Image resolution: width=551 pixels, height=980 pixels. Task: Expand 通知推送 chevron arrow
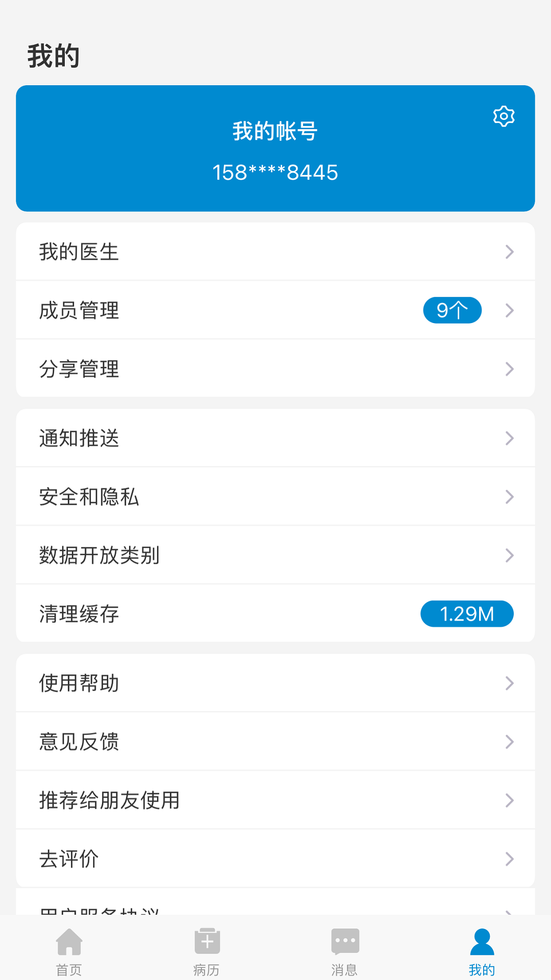coord(509,438)
